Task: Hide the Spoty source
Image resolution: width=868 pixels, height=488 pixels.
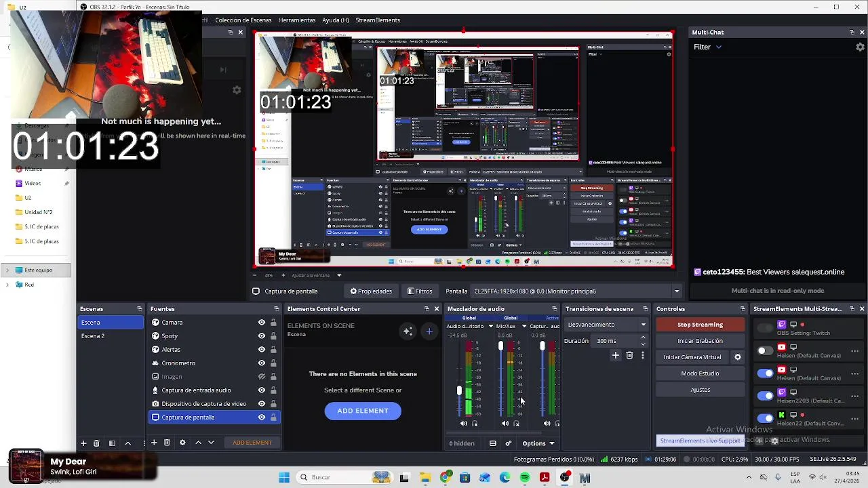Action: 262,336
